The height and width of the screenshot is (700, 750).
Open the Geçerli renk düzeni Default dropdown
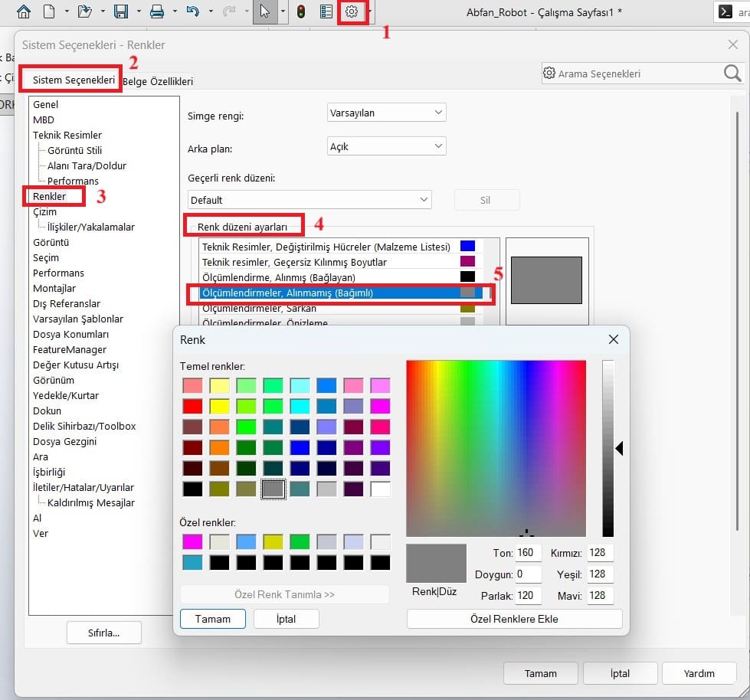(309, 200)
